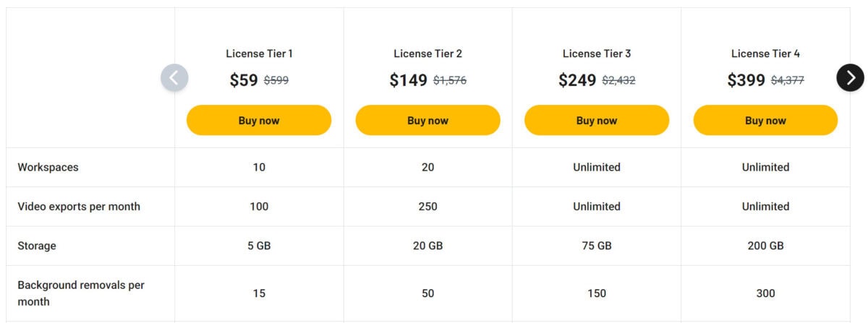The height and width of the screenshot is (323, 868).
Task: Select the License Tier 2 heading
Action: click(x=427, y=53)
